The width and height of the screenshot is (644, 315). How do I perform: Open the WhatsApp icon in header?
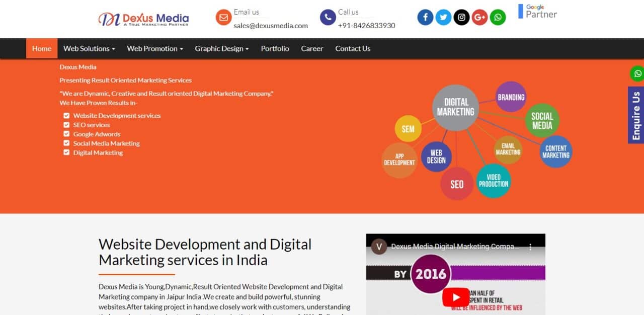[x=498, y=18]
